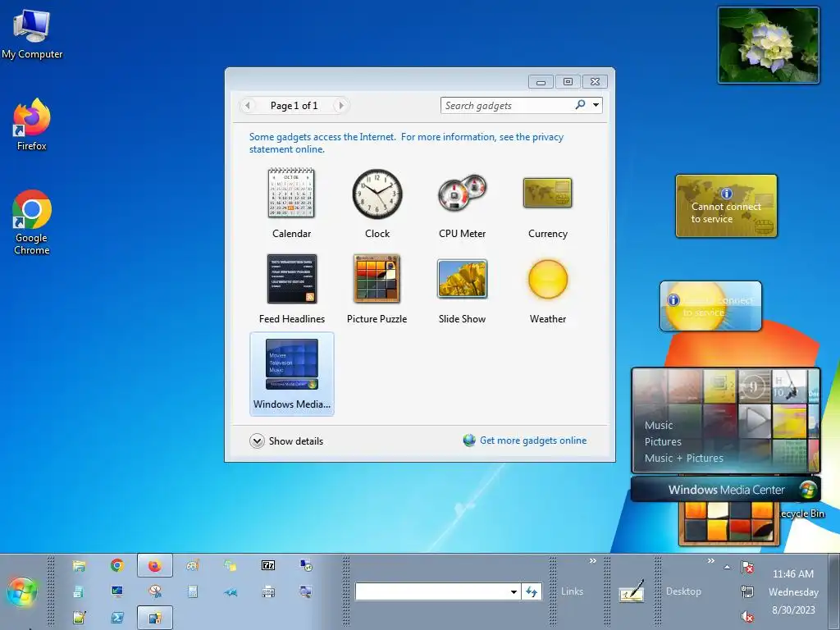Go to next gadget page
840x630 pixels.
[340, 106]
